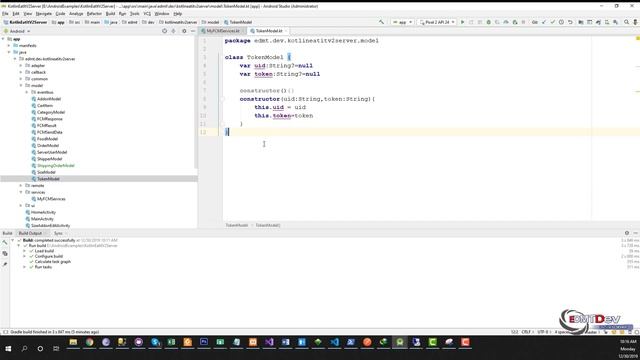This screenshot has width=640, height=360.
Task: Open the Help menu
Action: tap(178, 13)
